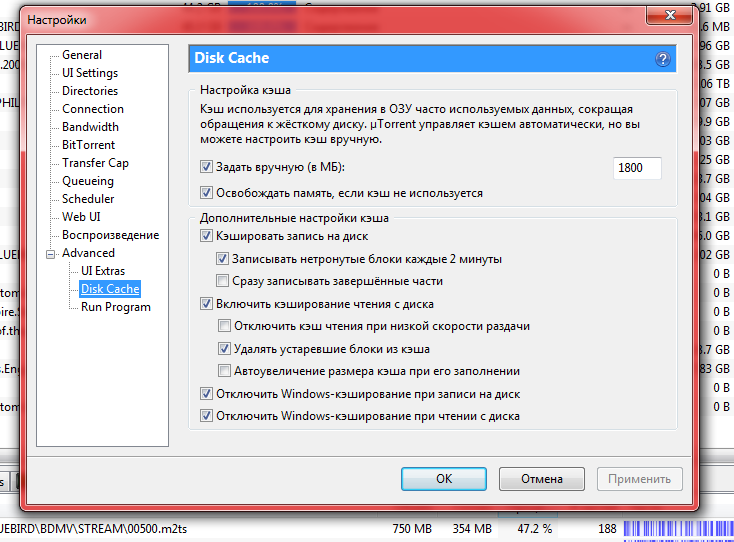This screenshot has width=734, height=542.
Task: Toggle 'Отключить Windows-кэширование при записи на диск'
Action: tap(206, 394)
